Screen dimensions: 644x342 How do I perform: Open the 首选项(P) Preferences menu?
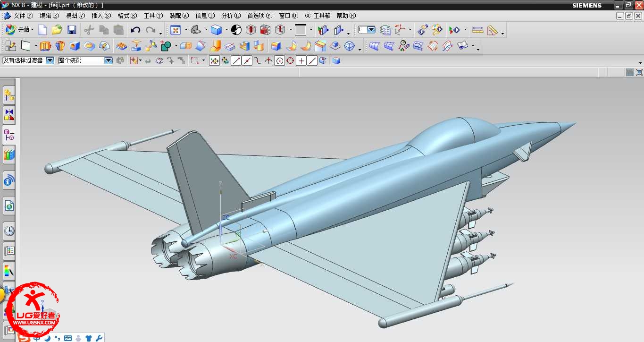point(260,16)
